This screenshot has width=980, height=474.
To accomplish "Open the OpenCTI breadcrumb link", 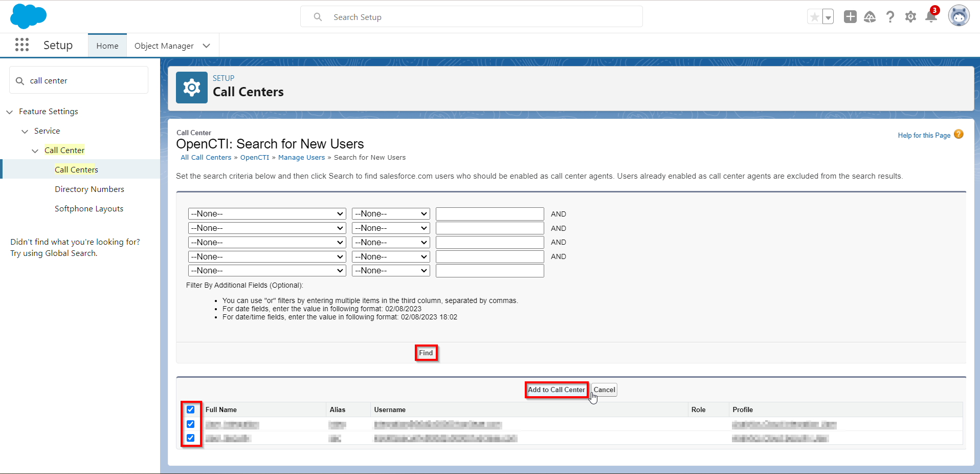I will (x=255, y=158).
